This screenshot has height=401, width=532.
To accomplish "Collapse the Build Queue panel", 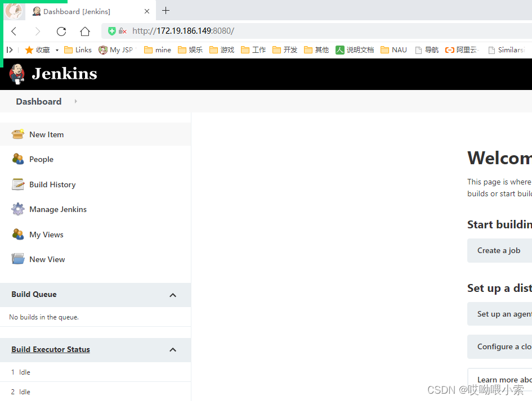I will pyautogui.click(x=173, y=295).
